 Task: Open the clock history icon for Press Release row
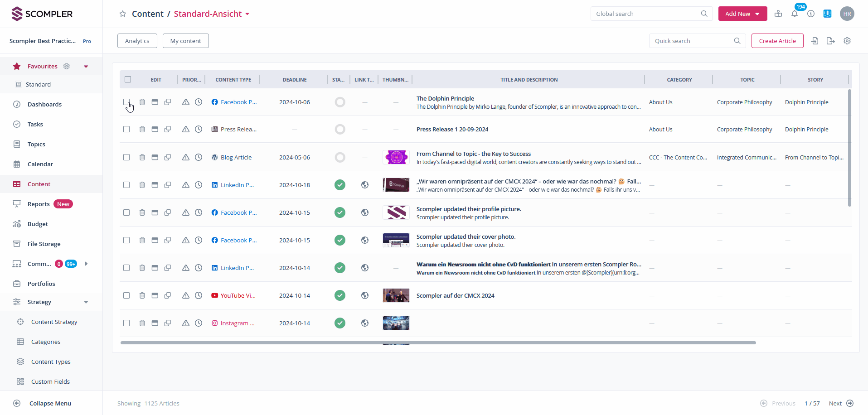pyautogui.click(x=199, y=129)
